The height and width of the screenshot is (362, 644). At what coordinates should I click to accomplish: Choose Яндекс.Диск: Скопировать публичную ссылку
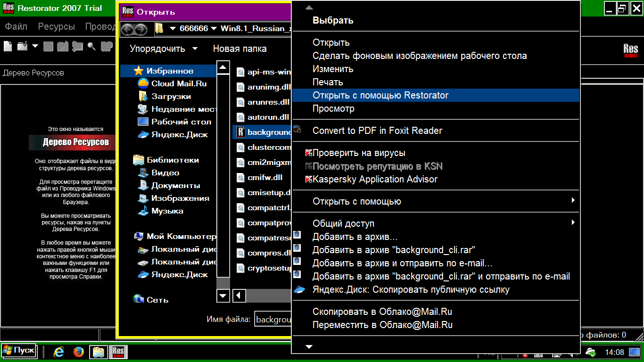tap(436, 290)
